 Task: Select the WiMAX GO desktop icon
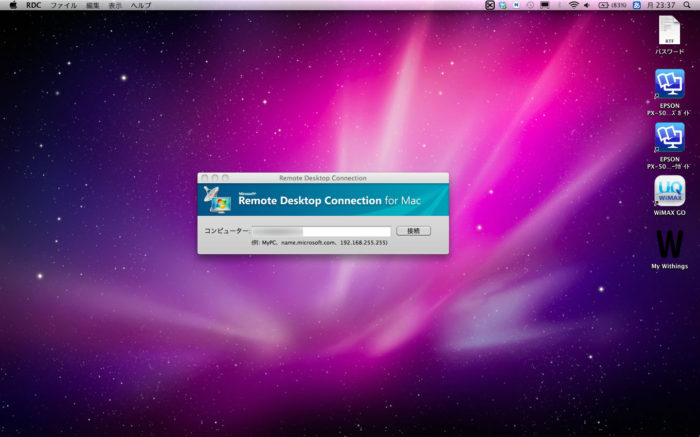(x=669, y=191)
